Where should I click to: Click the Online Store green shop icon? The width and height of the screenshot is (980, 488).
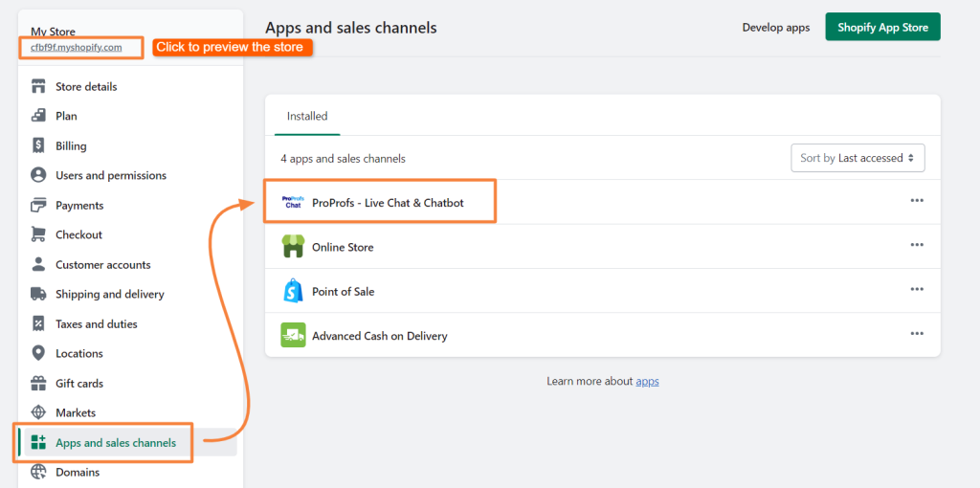[293, 247]
